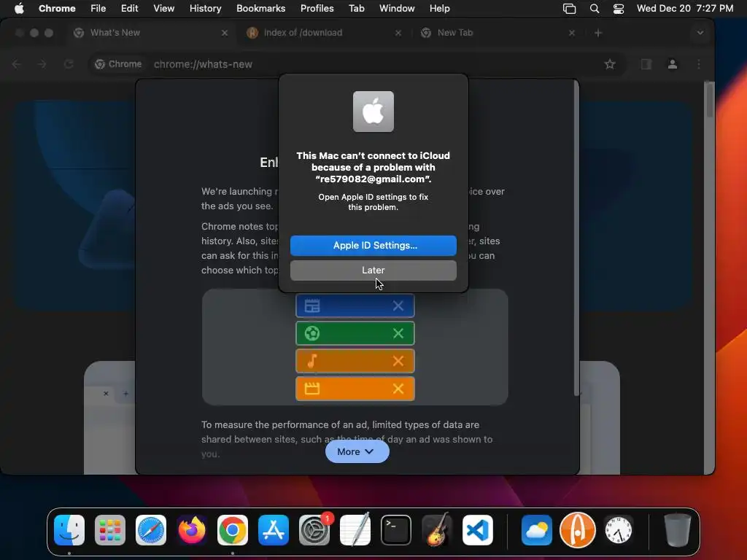Open Firefox from the Dock
The height and width of the screenshot is (560, 747).
point(192,530)
